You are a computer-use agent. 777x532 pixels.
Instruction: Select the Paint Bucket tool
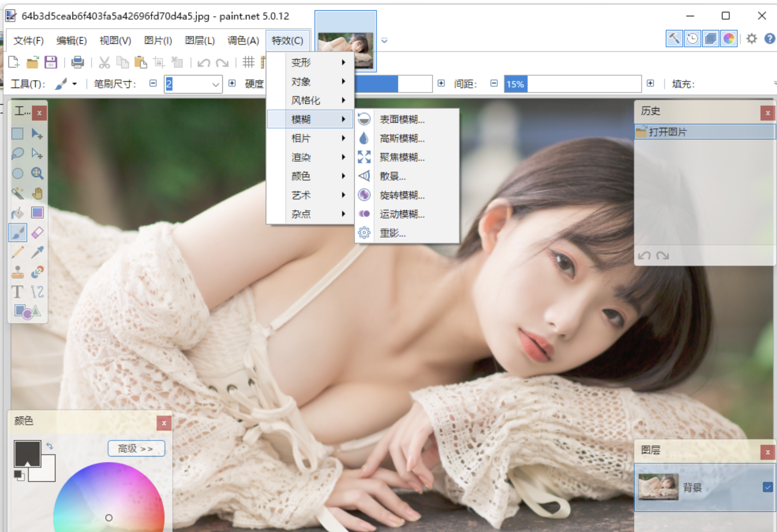[x=18, y=212]
